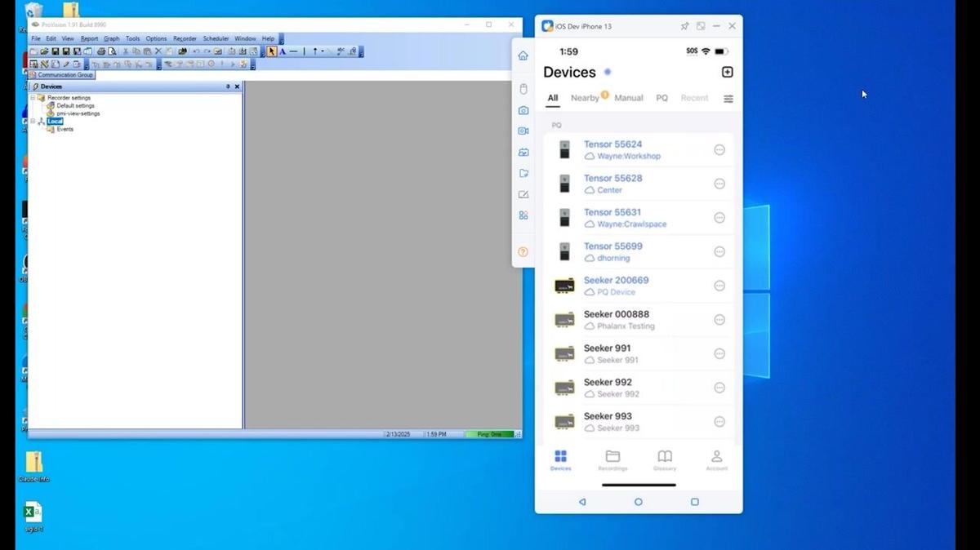The height and width of the screenshot is (550, 980).
Task: Select the up arrow annotation tool
Action: pos(314,51)
